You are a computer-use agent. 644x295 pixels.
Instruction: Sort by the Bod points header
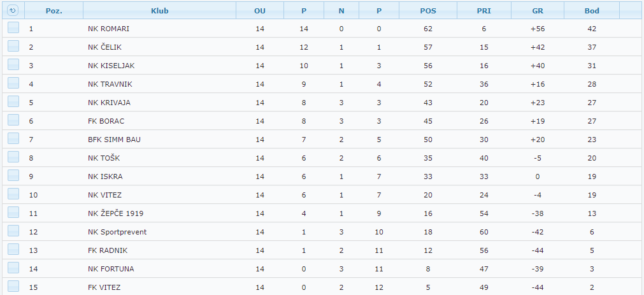point(592,11)
